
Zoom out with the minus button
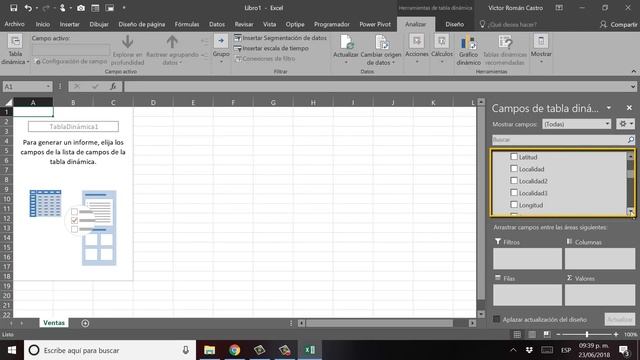558,334
